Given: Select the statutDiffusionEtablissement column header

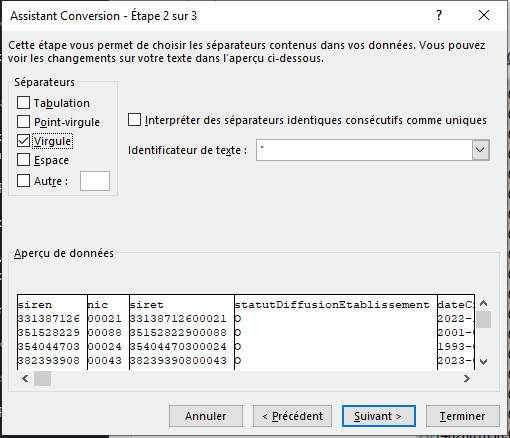Looking at the screenshot, I should 332,305.
